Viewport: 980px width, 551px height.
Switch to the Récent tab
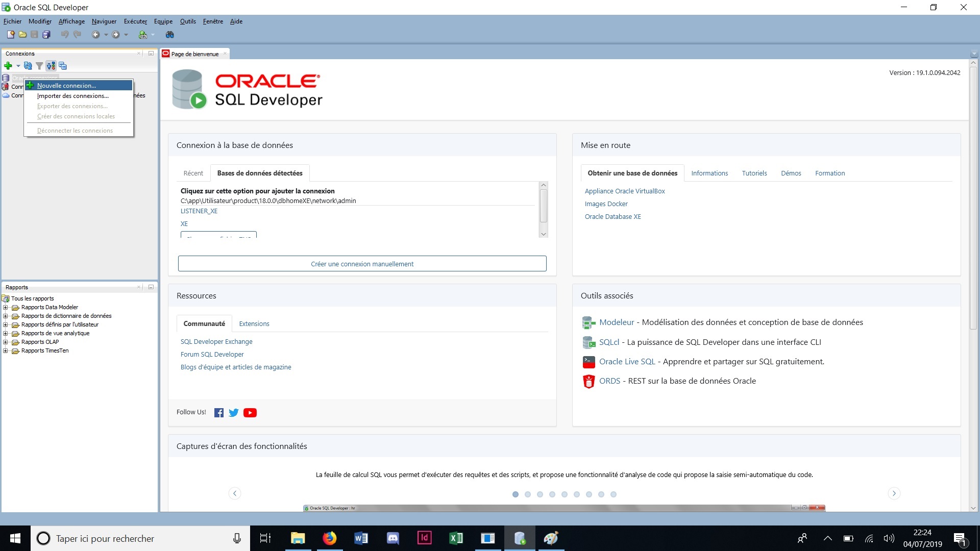[193, 173]
